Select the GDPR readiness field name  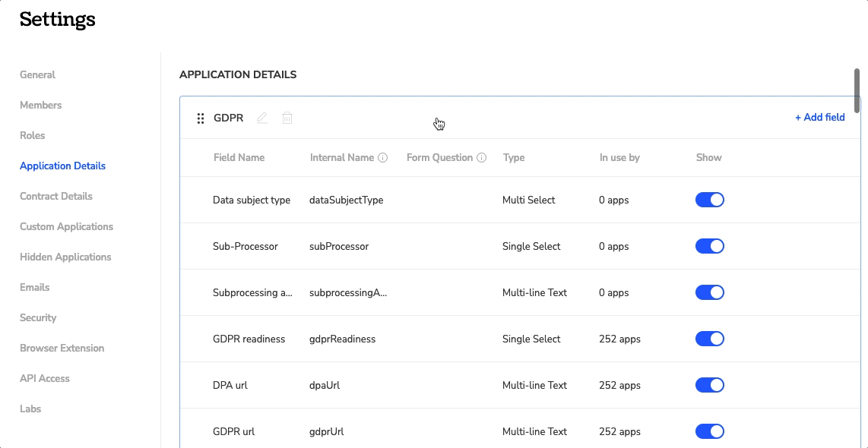coord(249,339)
